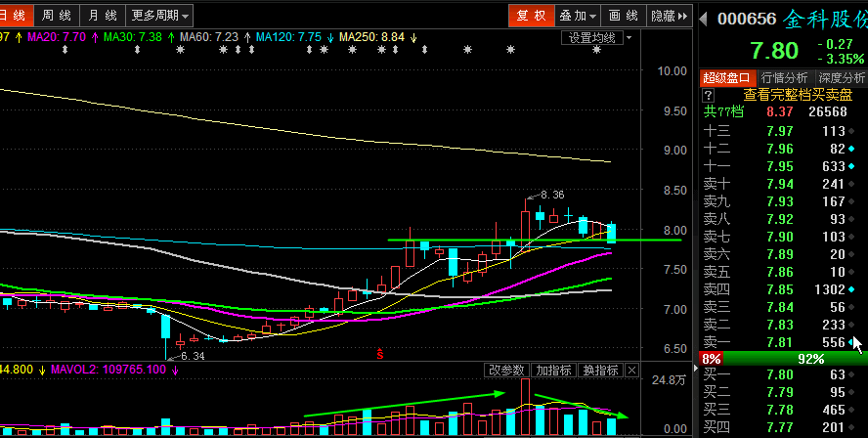
Task: Click the diamond icon beside 买一 row
Action: tap(850, 374)
